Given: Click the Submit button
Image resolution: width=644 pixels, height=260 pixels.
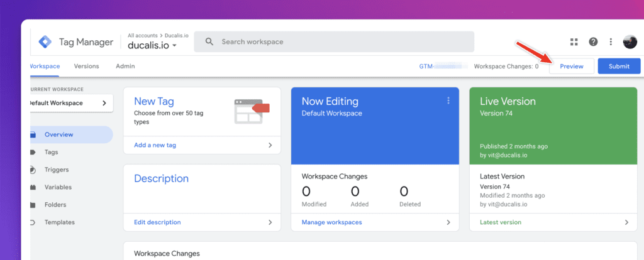Looking at the screenshot, I should tap(619, 67).
